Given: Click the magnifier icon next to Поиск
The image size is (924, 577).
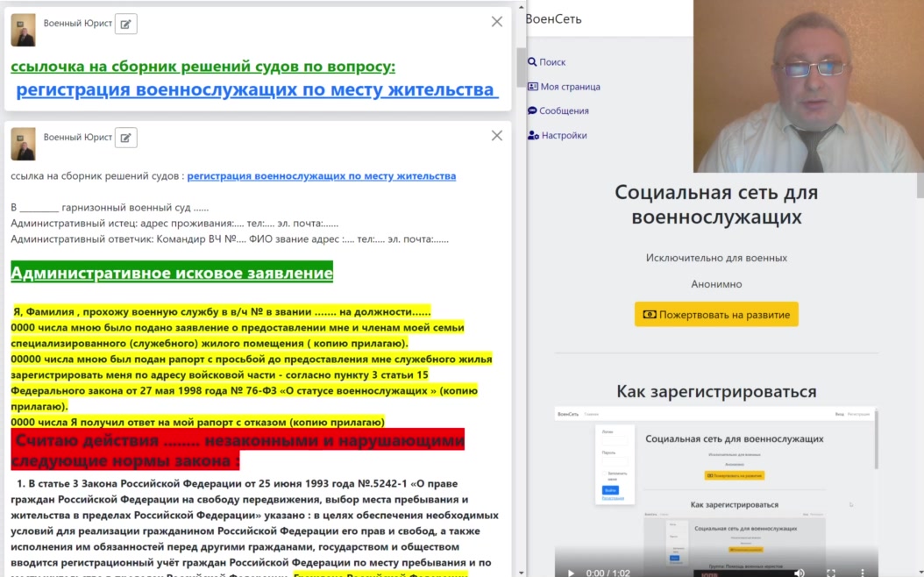Looking at the screenshot, I should pos(532,62).
